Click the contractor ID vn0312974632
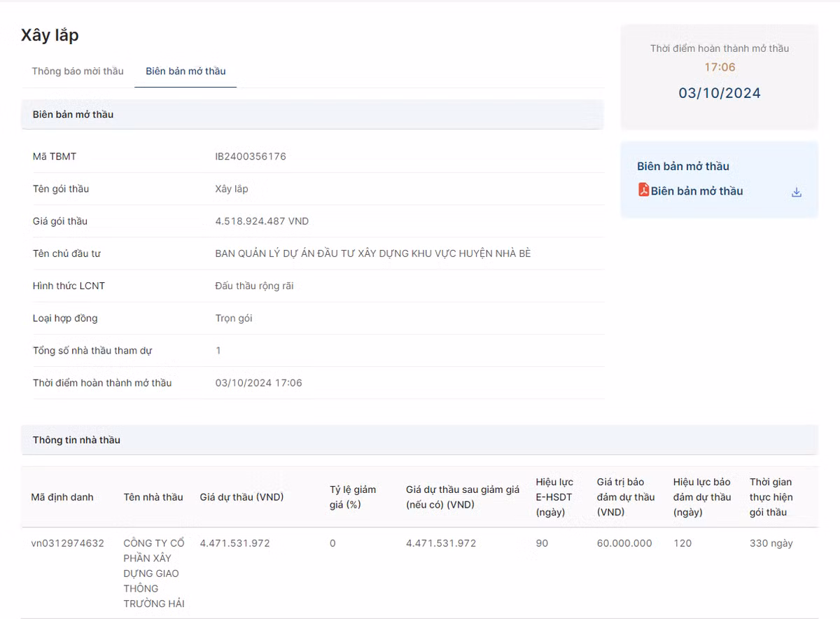Viewport: 840px width, 619px height. tap(67, 543)
